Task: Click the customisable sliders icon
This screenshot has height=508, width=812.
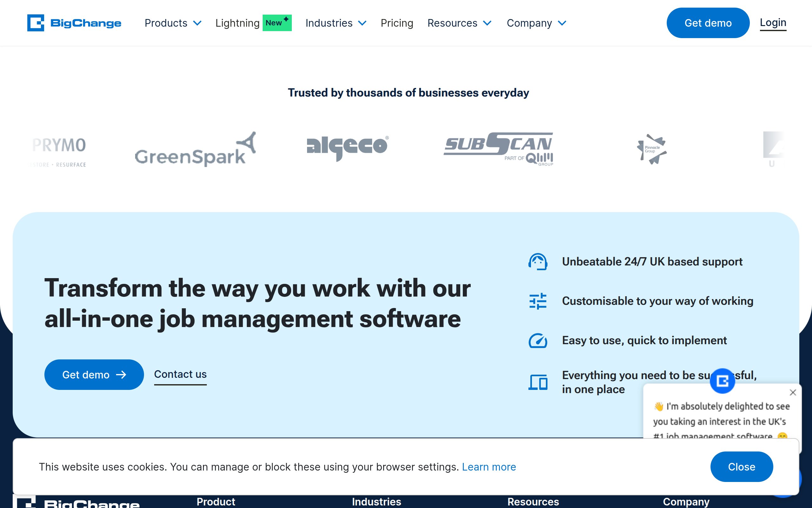Action: [x=538, y=301]
